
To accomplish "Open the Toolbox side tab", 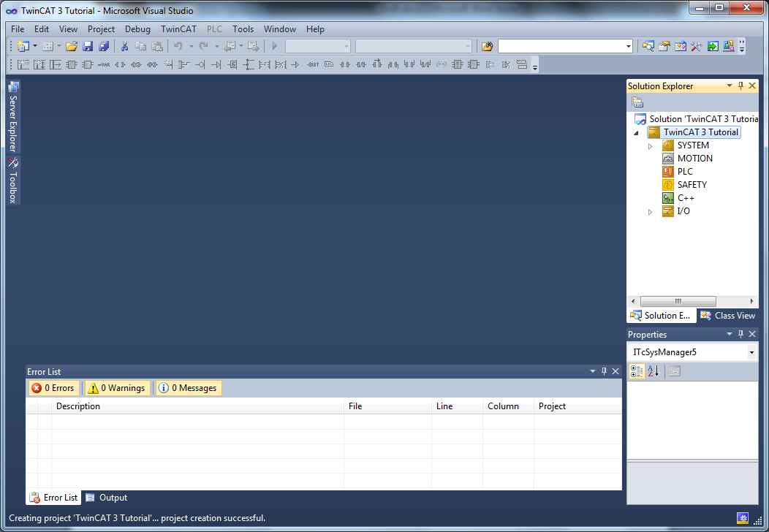I will 13,180.
